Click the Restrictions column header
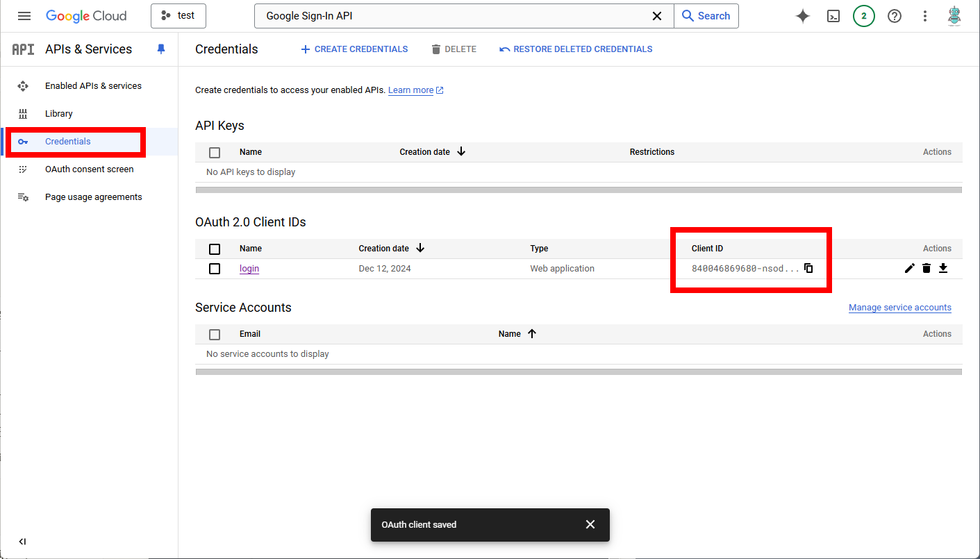This screenshot has height=559, width=980. click(x=652, y=151)
